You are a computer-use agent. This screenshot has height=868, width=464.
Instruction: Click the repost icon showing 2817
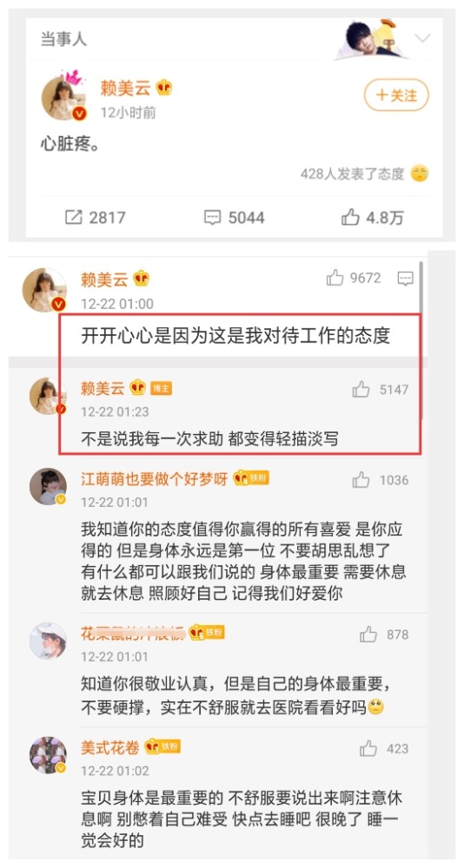point(73,217)
